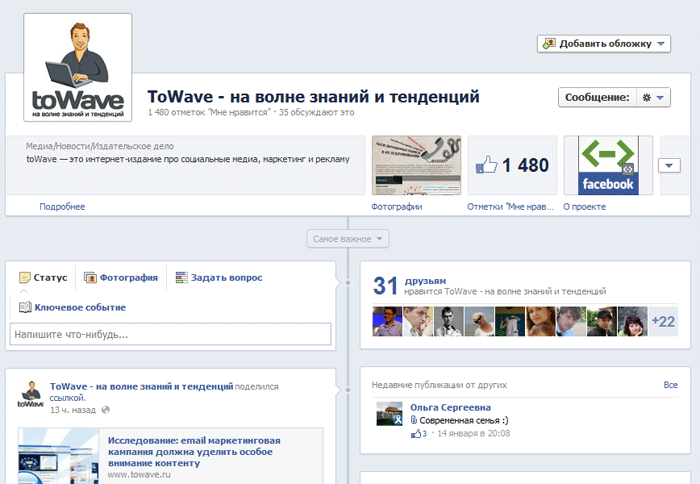The height and width of the screenshot is (484, 700).
Task: Open the 13 ч. назад timestamp
Action: pyautogui.click(x=73, y=410)
